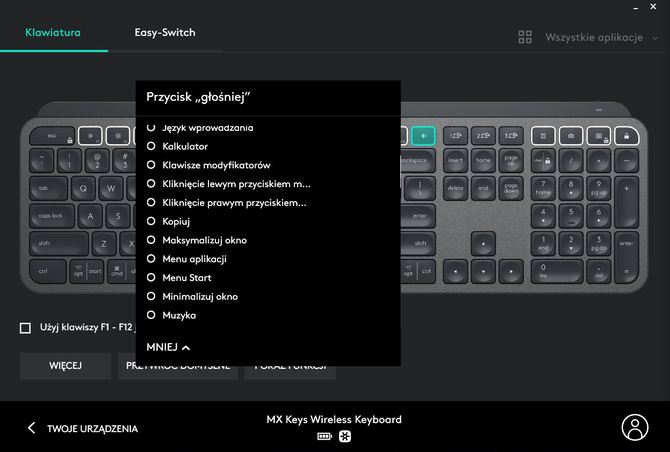Screen dimensions: 670x452
Task: Switch to the Klawiatura tab
Action: pos(53,32)
